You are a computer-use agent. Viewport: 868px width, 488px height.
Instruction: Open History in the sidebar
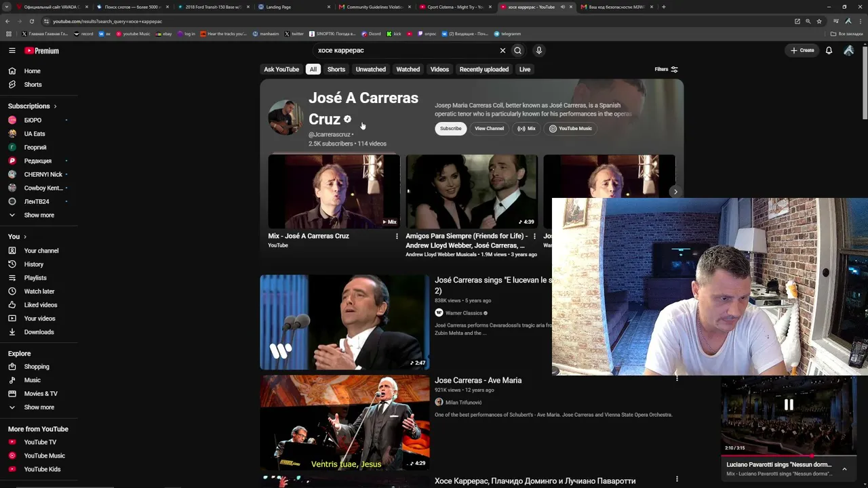[34, 264]
